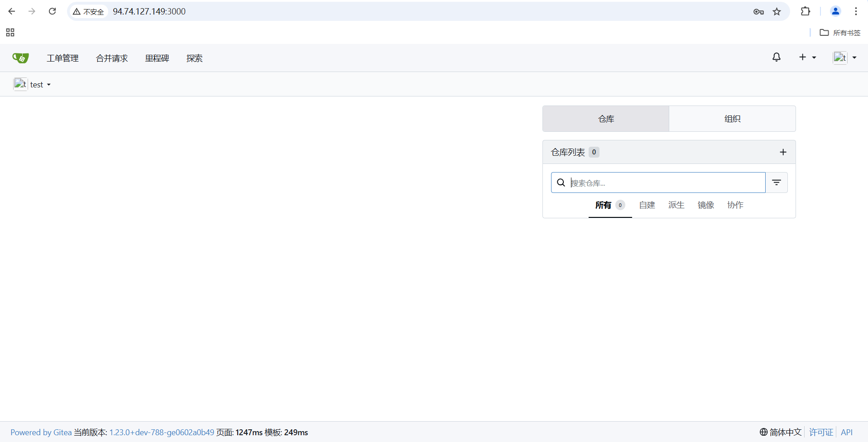
Task: Open the notifications bell
Action: (x=777, y=57)
